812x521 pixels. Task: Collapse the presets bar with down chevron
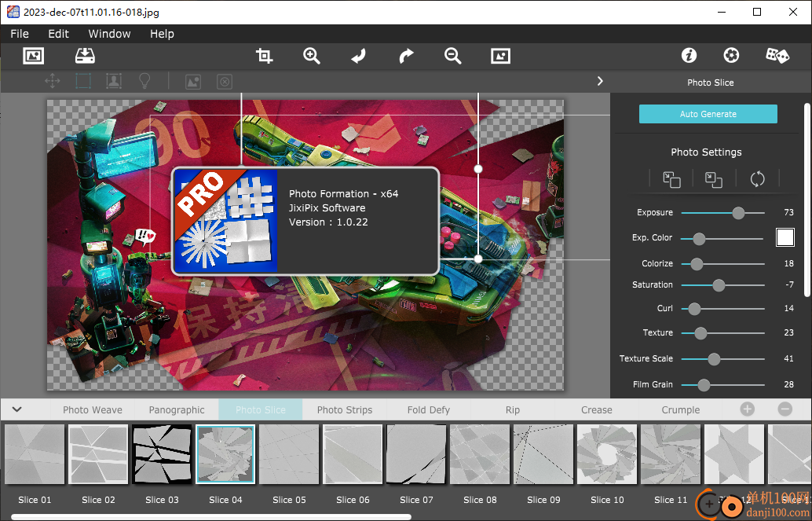tap(17, 409)
